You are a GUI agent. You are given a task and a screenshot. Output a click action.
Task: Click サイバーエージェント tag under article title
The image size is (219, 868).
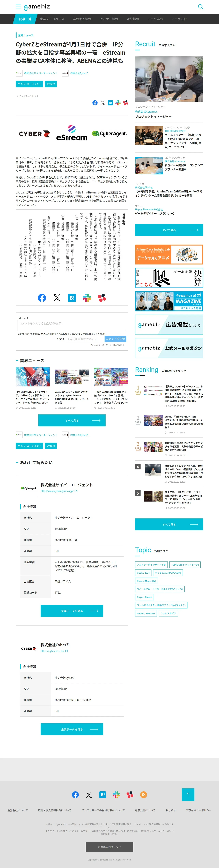pyautogui.click(x=30, y=84)
